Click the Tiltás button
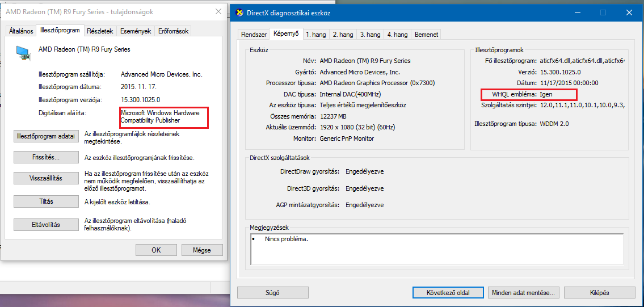644x307 pixels. [x=46, y=201]
